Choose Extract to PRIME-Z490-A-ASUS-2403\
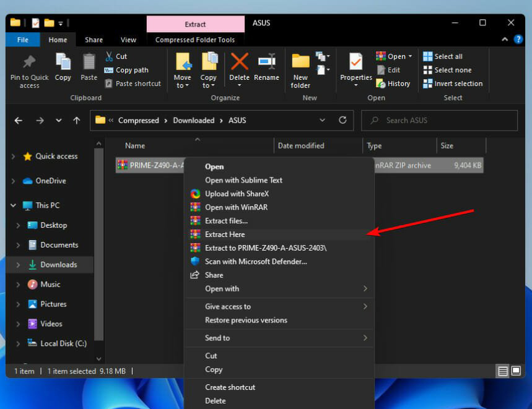The height and width of the screenshot is (409, 532). click(x=279, y=248)
